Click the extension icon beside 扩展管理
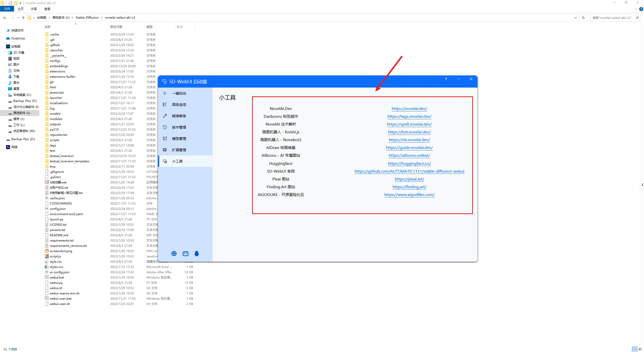This screenshot has width=644, height=352. [165, 150]
